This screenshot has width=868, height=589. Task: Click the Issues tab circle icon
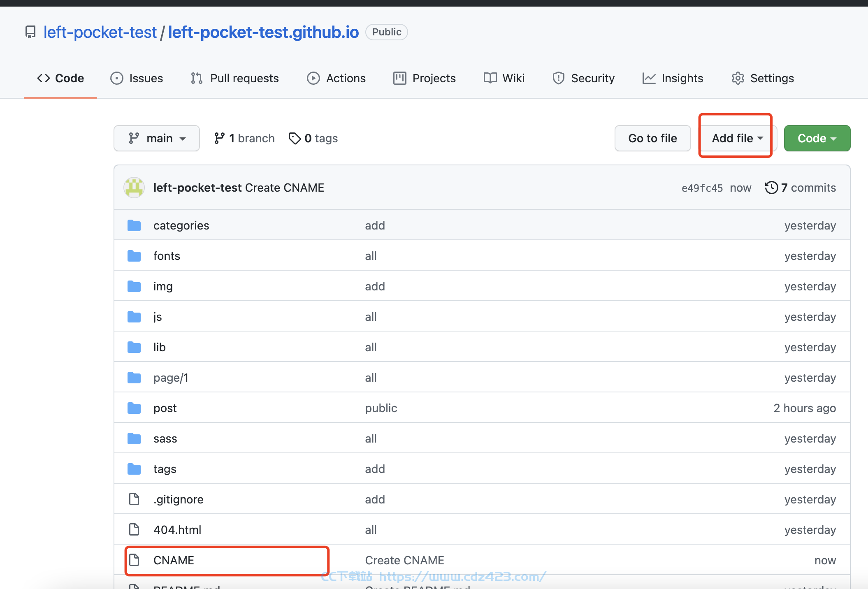point(117,78)
